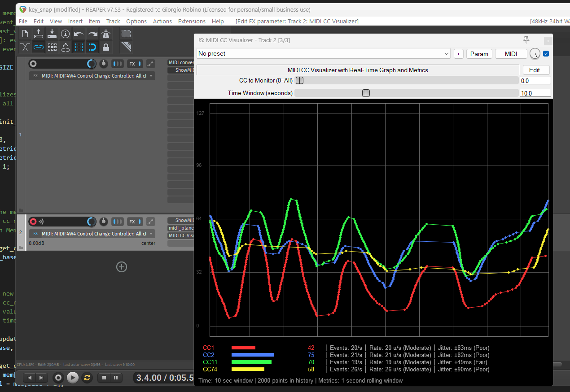Click the add new track plus icon
The image size is (570, 392).
click(122, 267)
